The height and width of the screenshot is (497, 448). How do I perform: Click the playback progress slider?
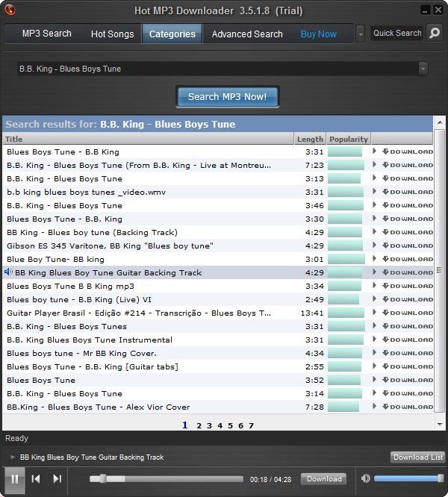(x=167, y=478)
